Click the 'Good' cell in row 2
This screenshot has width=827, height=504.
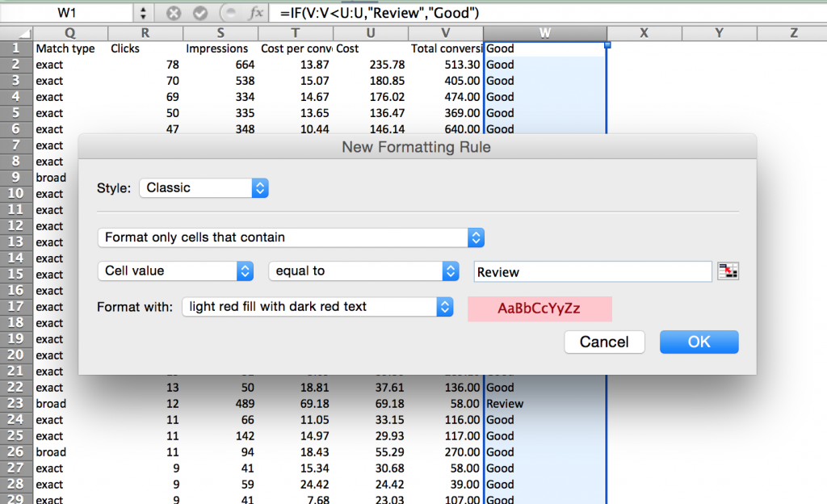[545, 65]
